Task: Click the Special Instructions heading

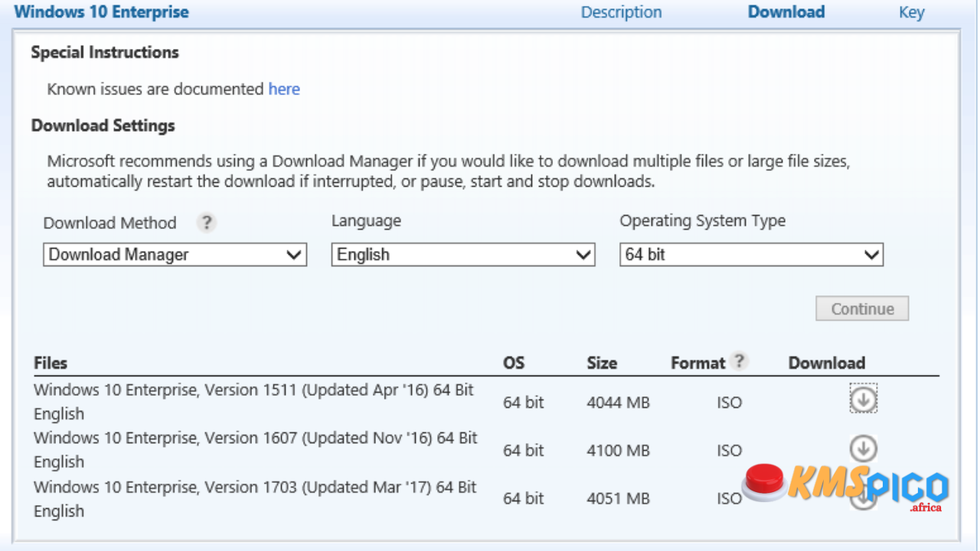Action: point(105,52)
